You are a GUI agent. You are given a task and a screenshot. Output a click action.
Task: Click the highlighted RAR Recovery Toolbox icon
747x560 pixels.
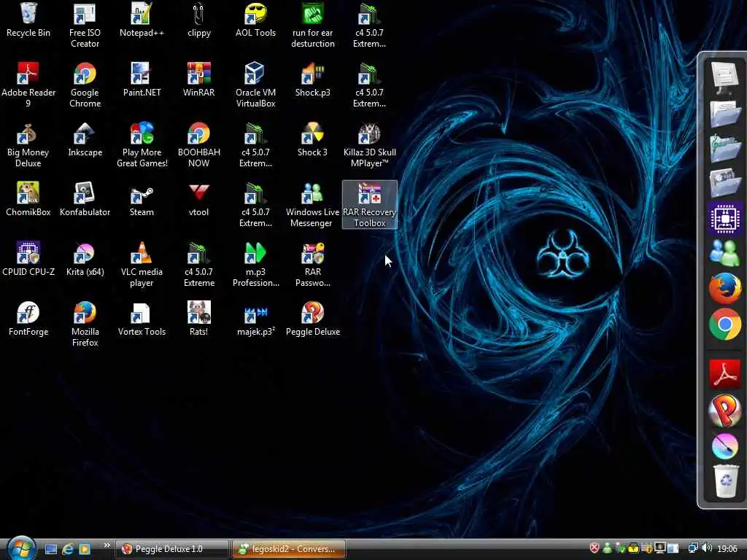369,205
